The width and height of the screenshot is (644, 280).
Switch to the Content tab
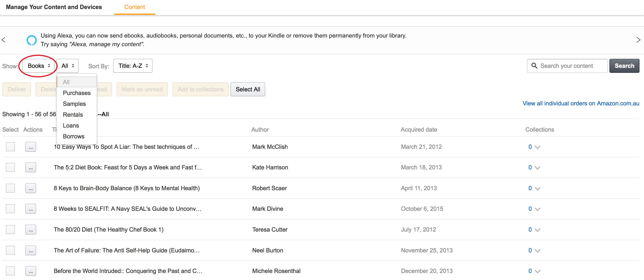pos(134,7)
